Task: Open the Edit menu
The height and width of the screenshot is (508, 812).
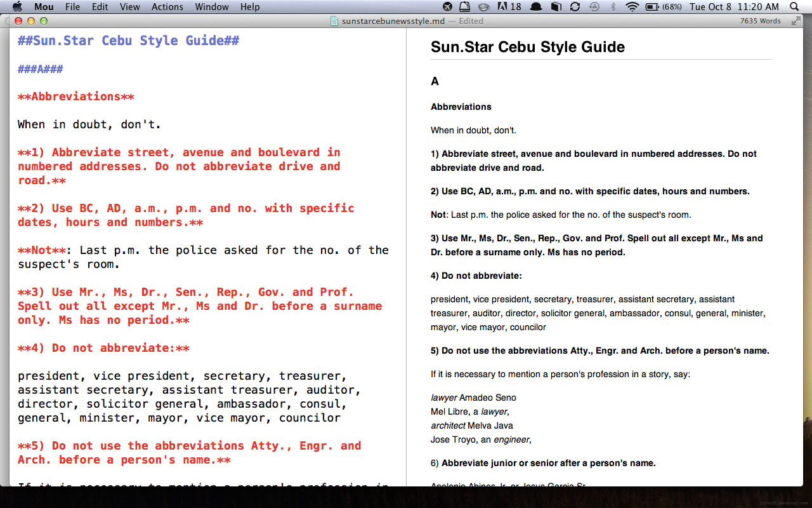Action: pos(100,7)
